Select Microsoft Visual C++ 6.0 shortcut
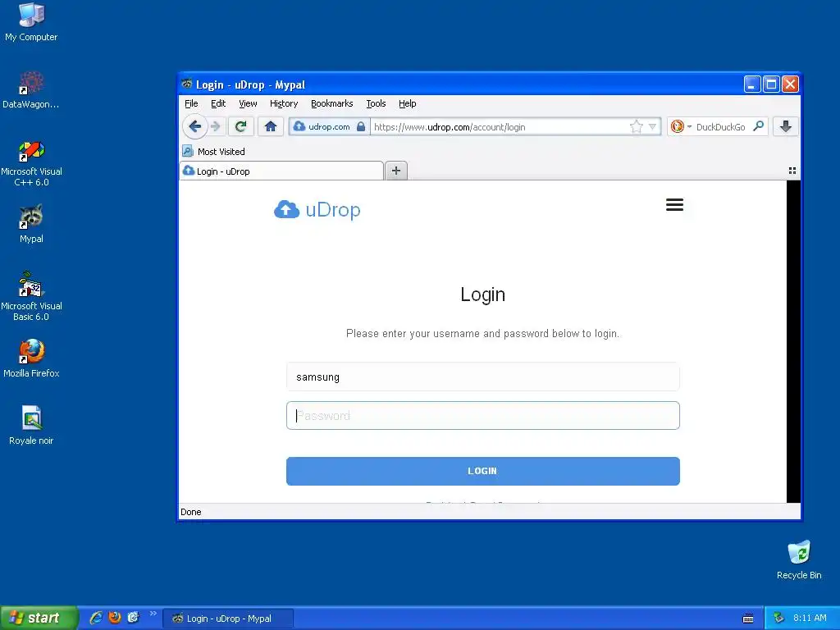Image resolution: width=840 pixels, height=630 pixels. (31, 163)
